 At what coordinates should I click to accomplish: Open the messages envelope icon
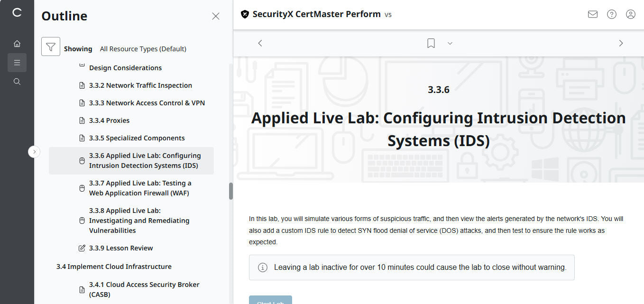tap(593, 14)
